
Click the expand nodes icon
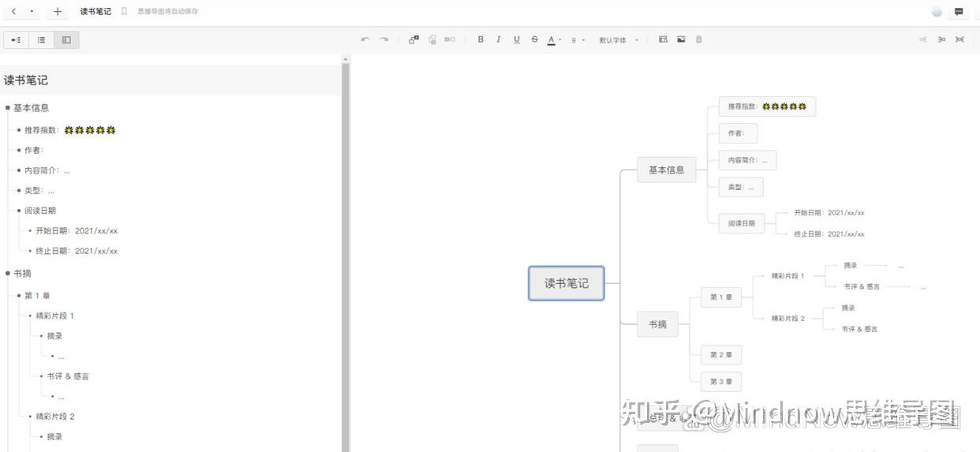click(x=923, y=39)
